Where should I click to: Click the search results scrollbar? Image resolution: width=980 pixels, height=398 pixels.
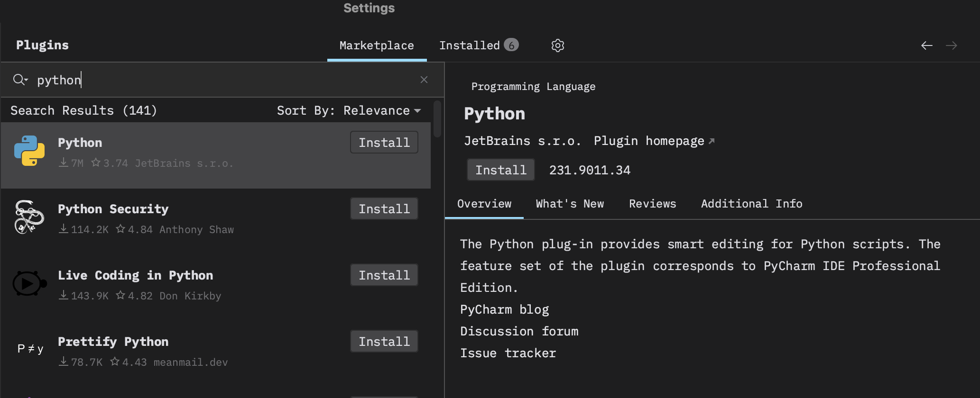437,118
